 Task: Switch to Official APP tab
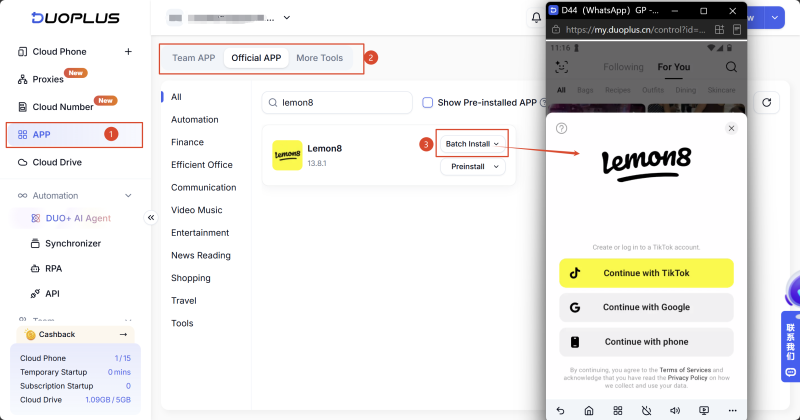[256, 58]
